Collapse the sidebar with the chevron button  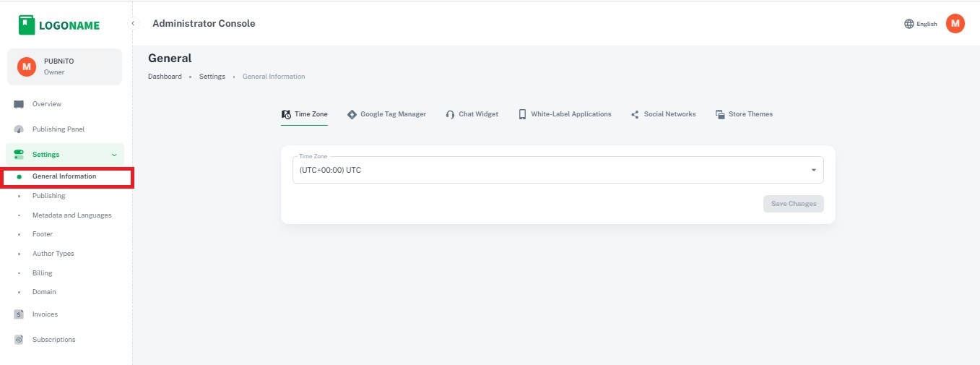click(133, 24)
